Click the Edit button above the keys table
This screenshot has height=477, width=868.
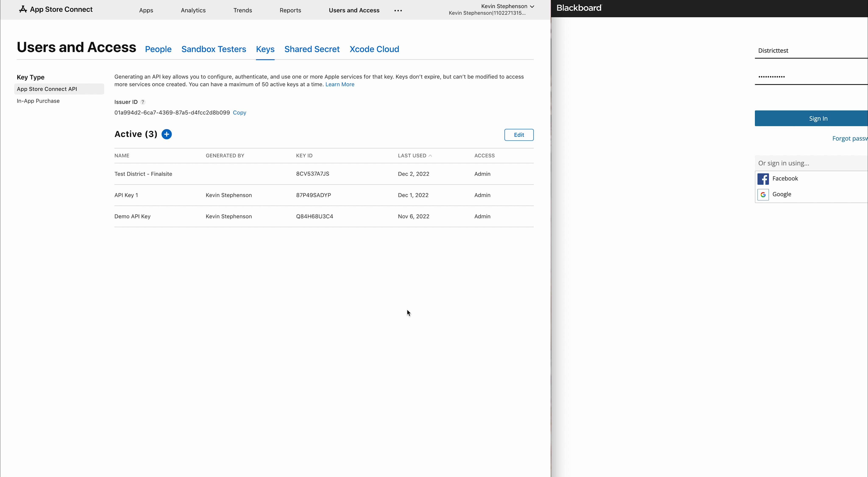coord(519,134)
